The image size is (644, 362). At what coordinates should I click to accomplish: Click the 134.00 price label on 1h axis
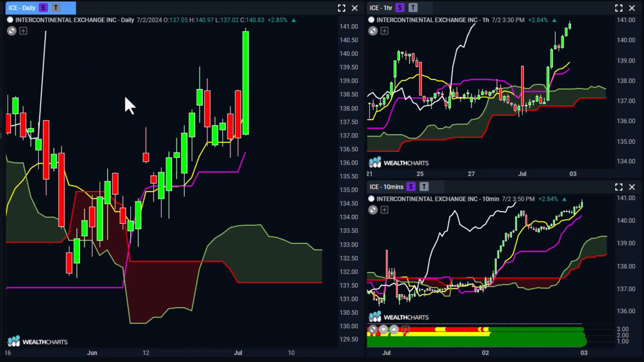(x=626, y=161)
